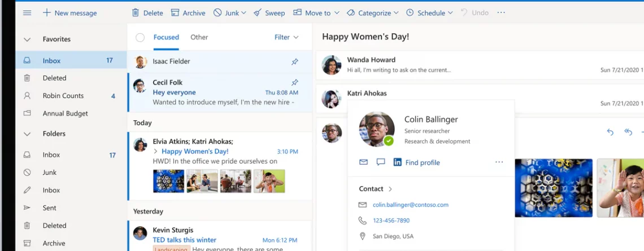Collapse the Favorites section
Viewport: 644px width, 251px height.
coord(27,39)
